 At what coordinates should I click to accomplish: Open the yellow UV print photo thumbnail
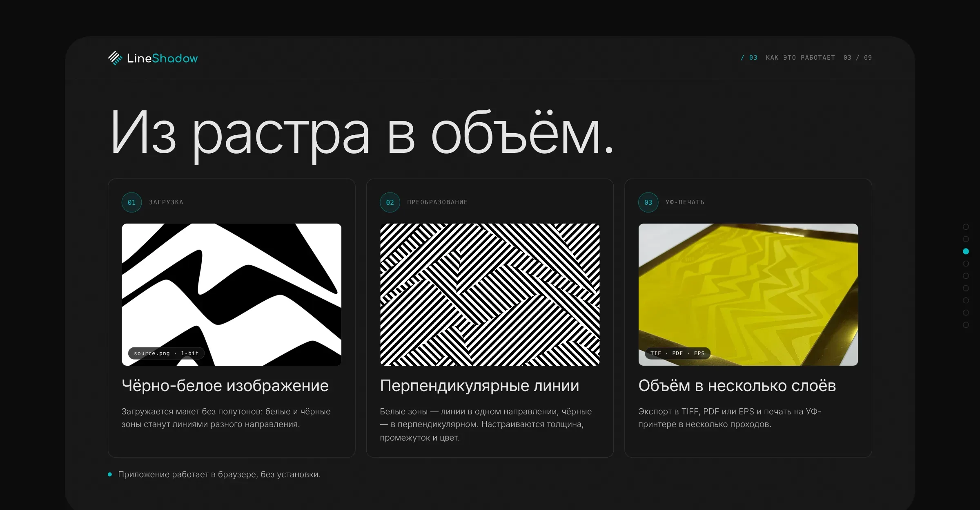coord(748,294)
